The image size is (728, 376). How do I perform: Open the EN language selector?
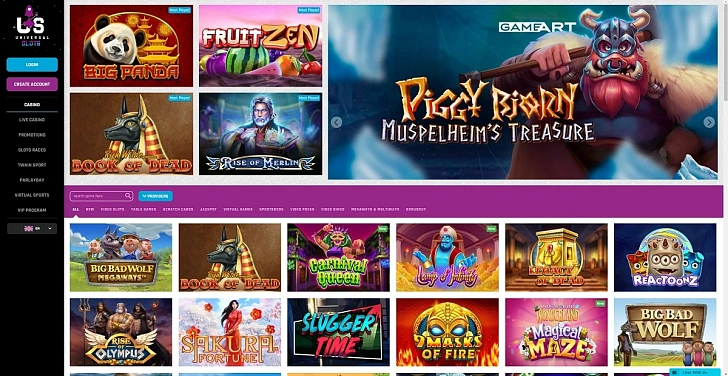tap(32, 228)
